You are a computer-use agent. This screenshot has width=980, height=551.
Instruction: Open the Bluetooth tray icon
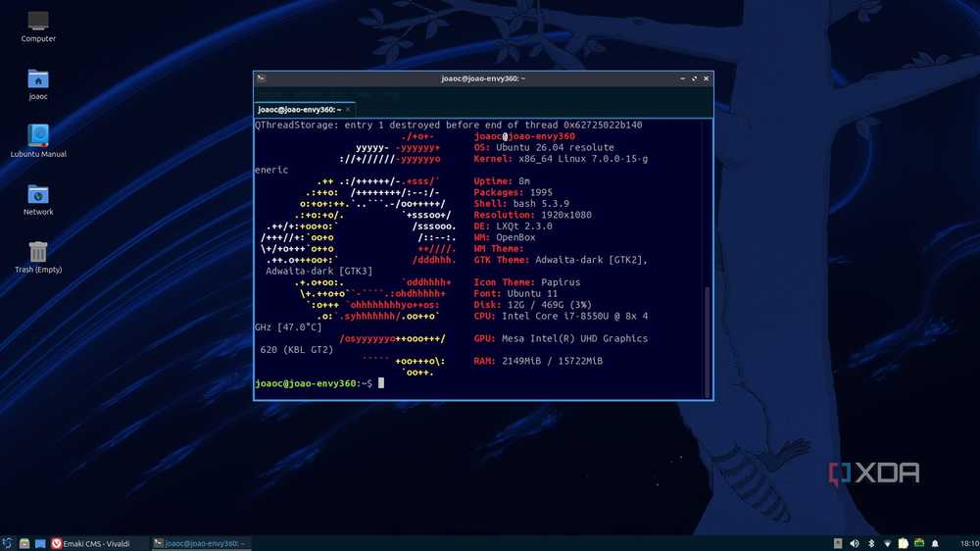tap(871, 543)
